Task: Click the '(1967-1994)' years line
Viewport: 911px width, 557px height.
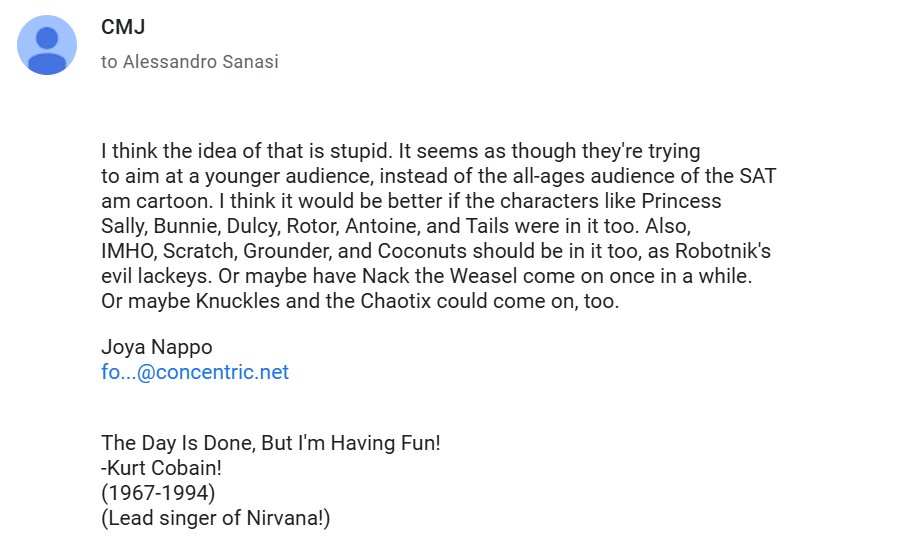Action: pyautogui.click(x=158, y=493)
